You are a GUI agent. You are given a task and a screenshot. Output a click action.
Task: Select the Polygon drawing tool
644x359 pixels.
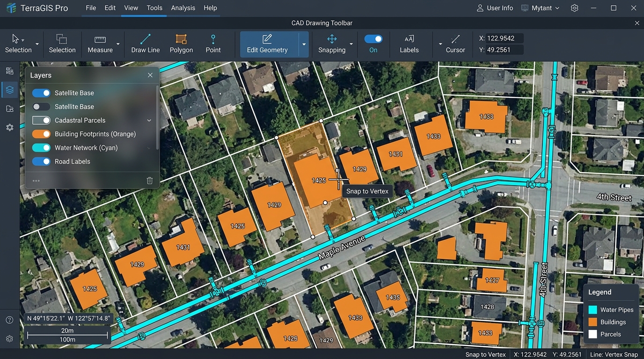tap(181, 43)
